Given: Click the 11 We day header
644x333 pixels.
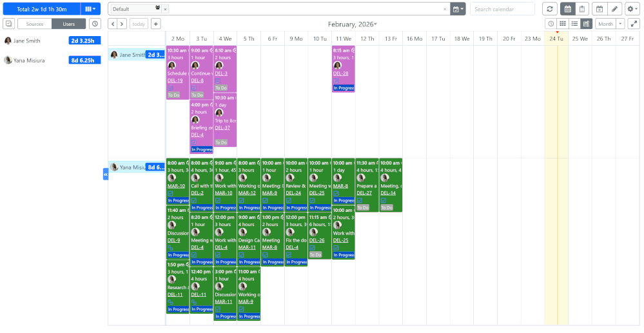Looking at the screenshot, I should pos(344,39).
